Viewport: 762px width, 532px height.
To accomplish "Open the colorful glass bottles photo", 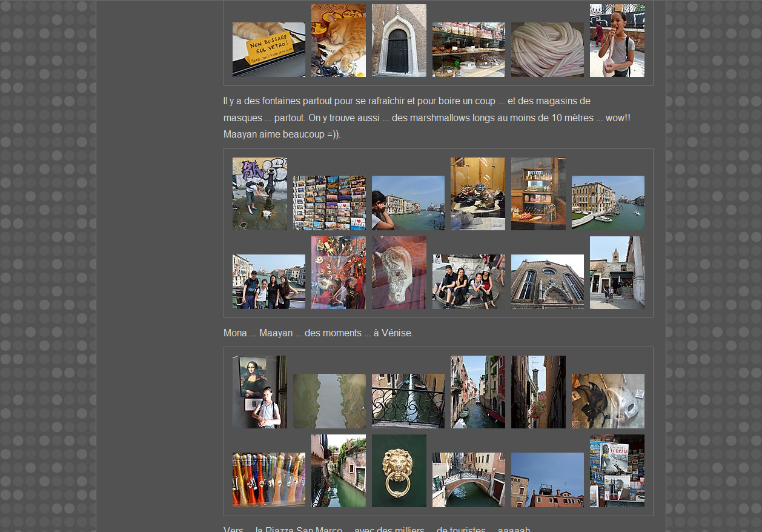I will pyautogui.click(x=268, y=480).
